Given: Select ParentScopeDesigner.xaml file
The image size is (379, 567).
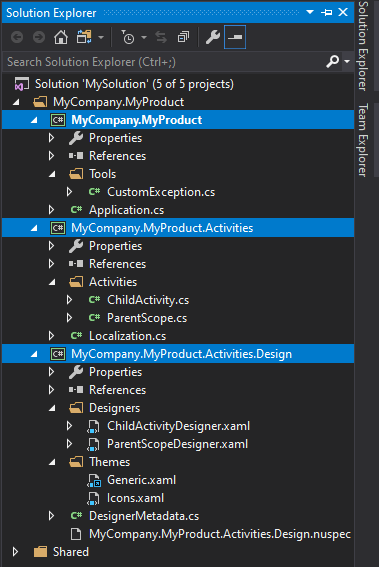Looking at the screenshot, I should 178,444.
